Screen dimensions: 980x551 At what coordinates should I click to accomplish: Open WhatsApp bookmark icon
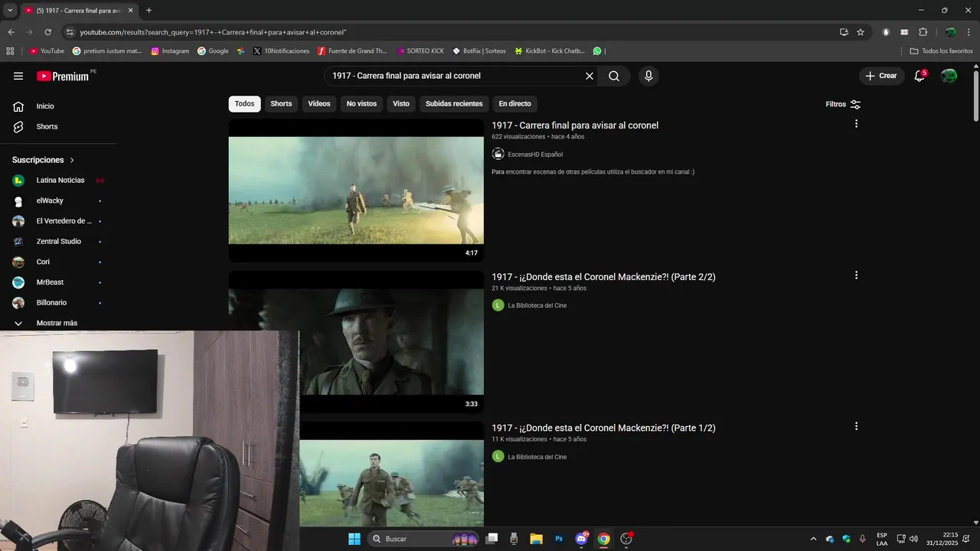coord(597,51)
